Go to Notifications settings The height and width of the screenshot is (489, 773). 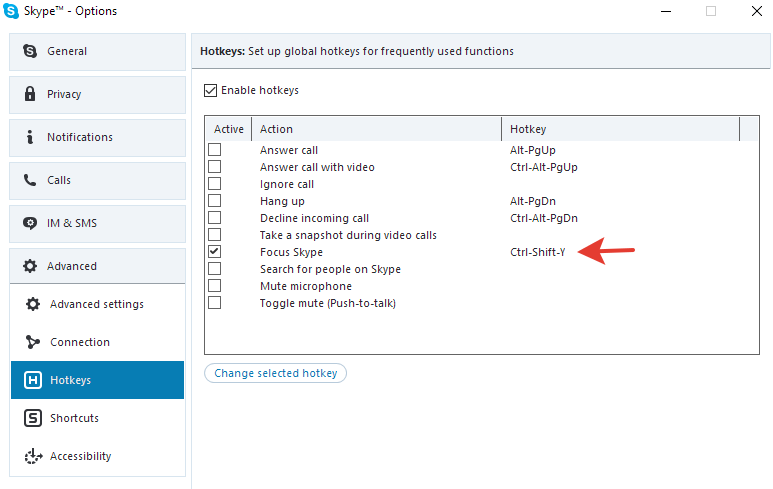click(x=98, y=138)
